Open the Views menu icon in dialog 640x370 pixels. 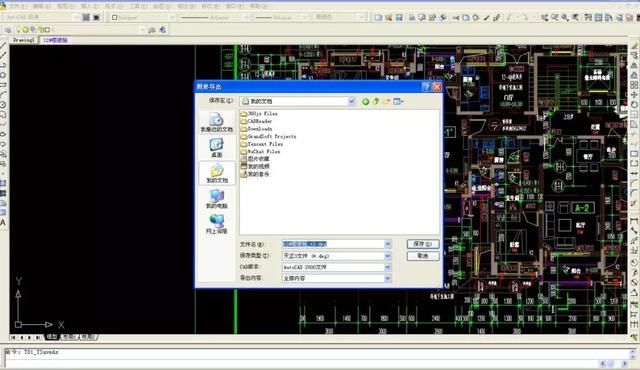pos(398,101)
